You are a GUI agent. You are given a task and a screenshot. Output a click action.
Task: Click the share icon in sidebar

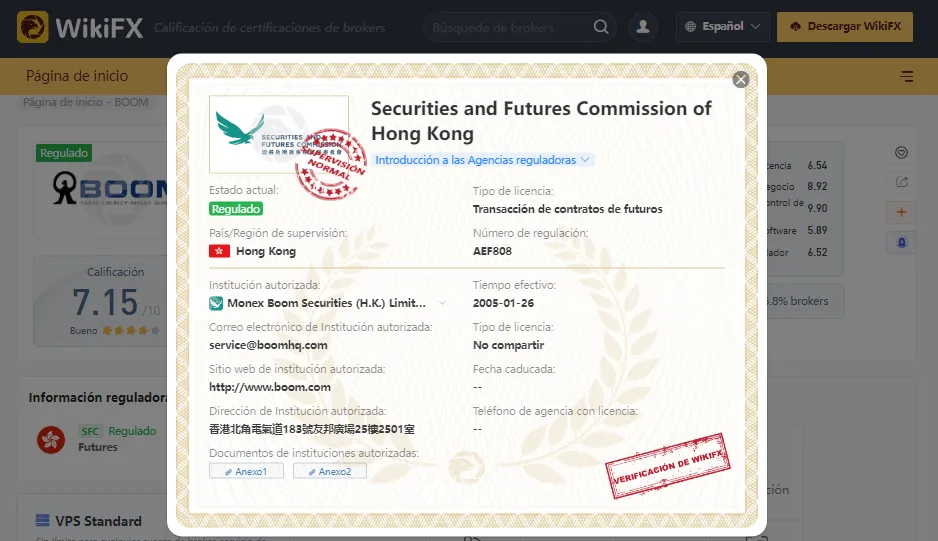[902, 182]
